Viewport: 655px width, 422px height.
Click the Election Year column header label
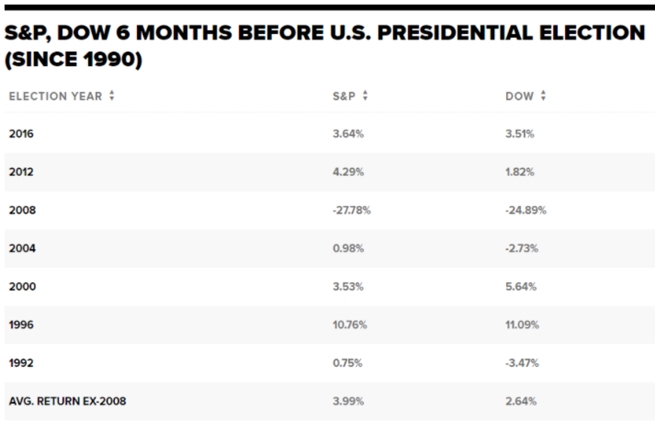coord(54,95)
